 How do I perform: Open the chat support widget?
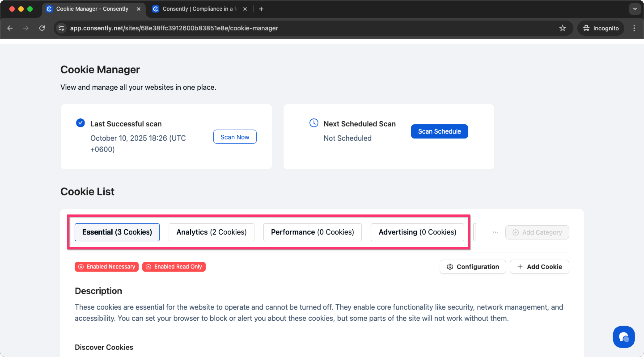(623, 337)
